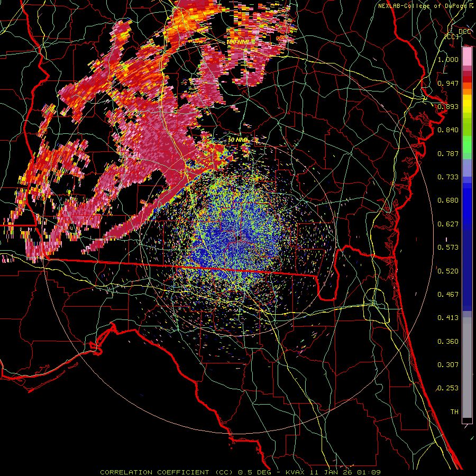Screen dimensions: 476x476
Task: Select the 0.787 scale label
Action: coord(448,153)
